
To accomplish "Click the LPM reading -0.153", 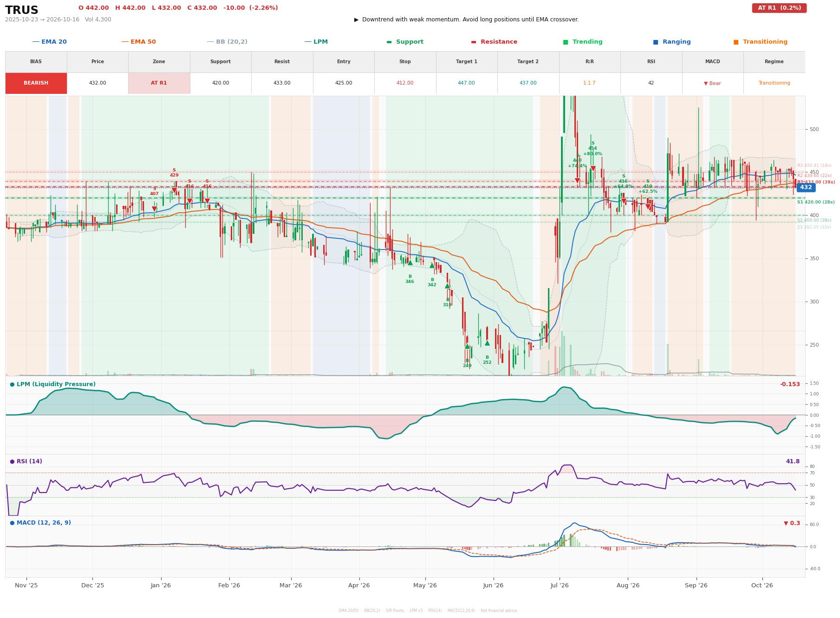I will coord(790,384).
